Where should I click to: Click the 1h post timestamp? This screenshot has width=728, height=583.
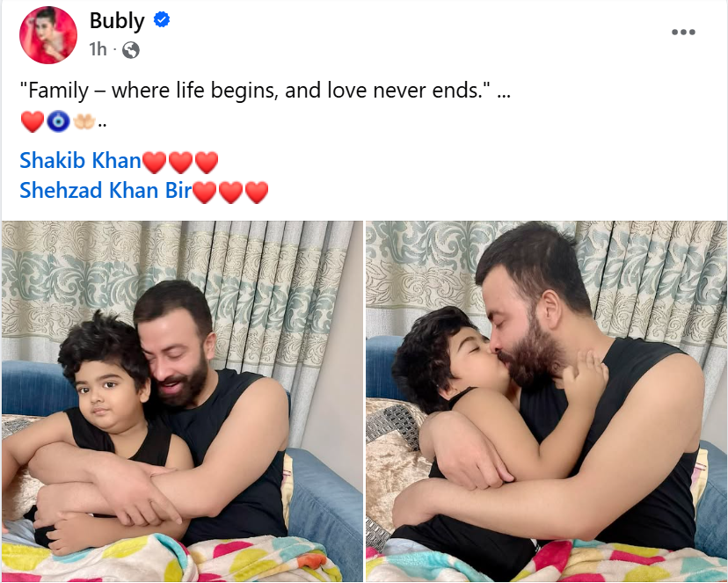coord(98,49)
